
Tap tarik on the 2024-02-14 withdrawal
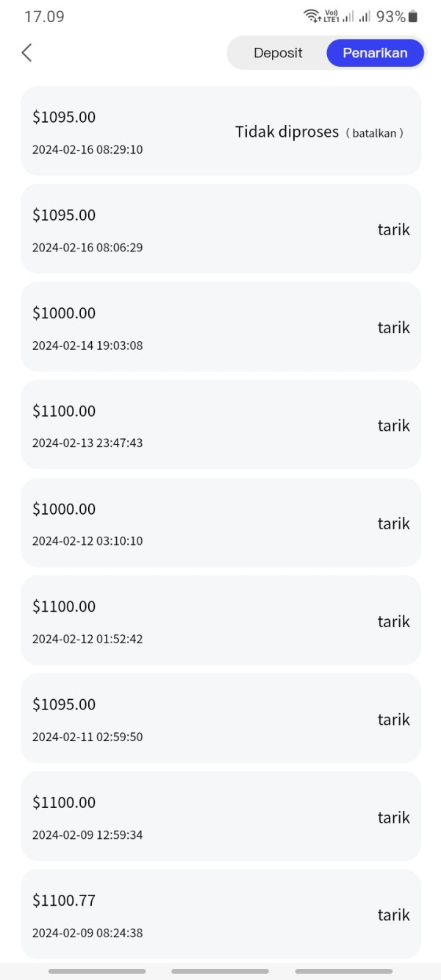[x=393, y=327]
